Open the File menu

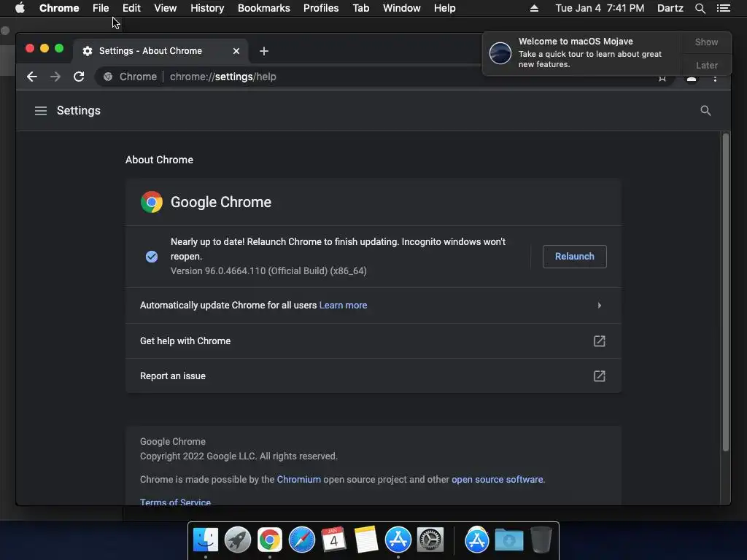(101, 8)
